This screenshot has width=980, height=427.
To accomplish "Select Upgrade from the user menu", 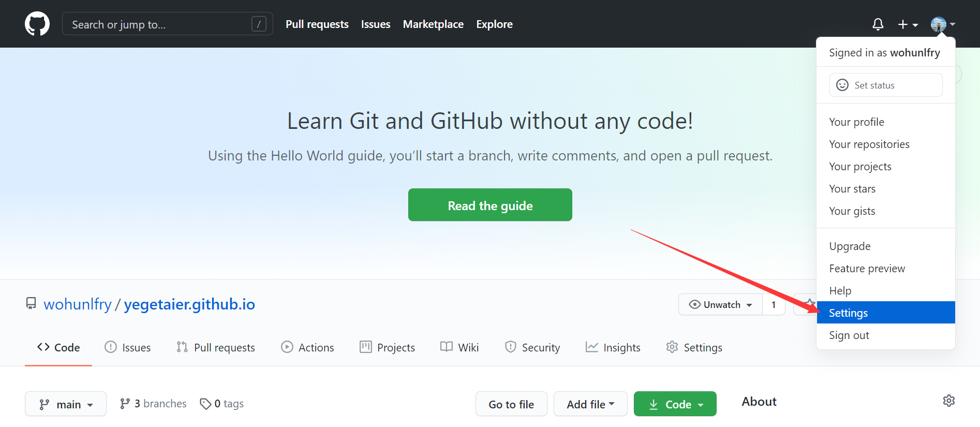I will (x=886, y=246).
